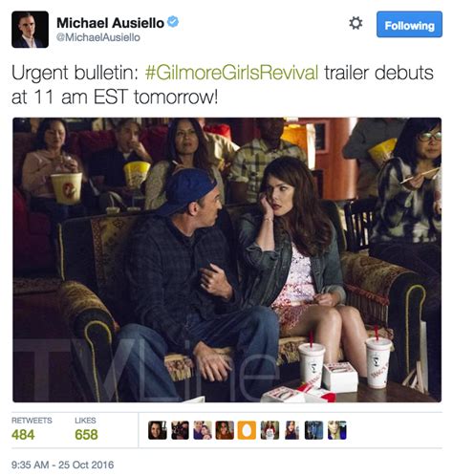View the 658 likes list
This screenshot has width=453, height=476.
86,429
